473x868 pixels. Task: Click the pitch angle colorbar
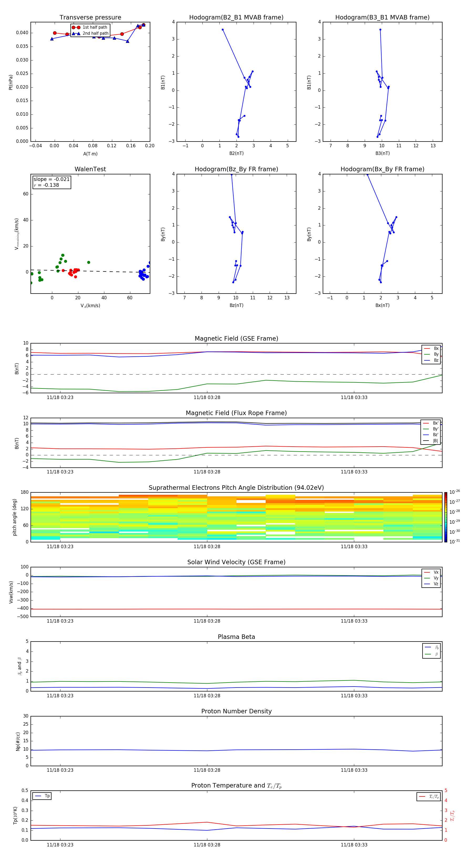(446, 517)
